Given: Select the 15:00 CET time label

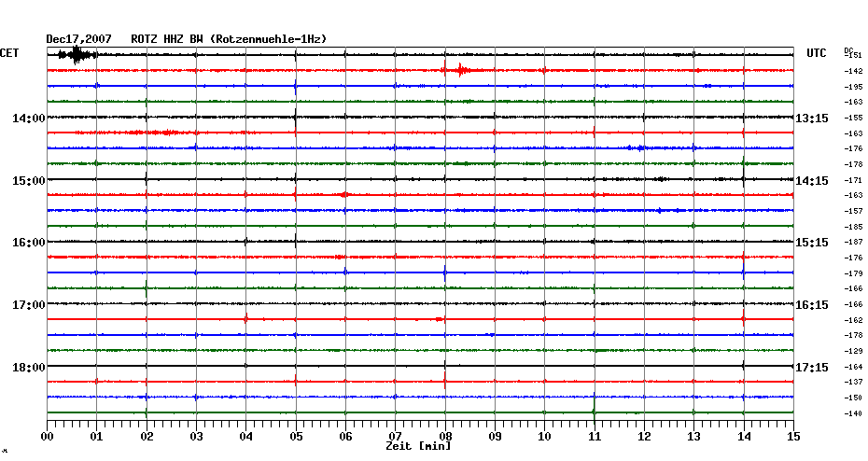Looking at the screenshot, I should (x=29, y=181).
